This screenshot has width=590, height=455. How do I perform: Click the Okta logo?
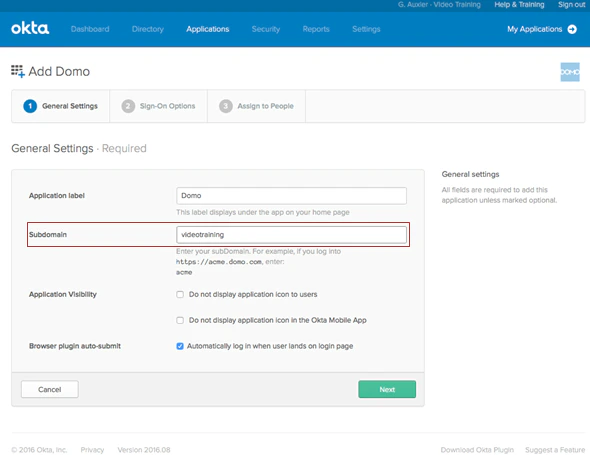point(30,29)
